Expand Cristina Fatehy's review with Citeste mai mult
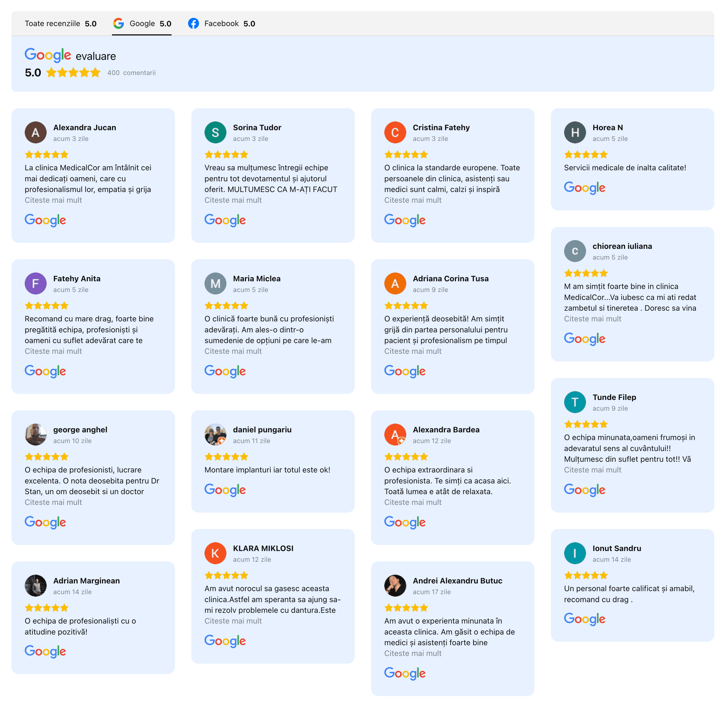 coord(413,200)
